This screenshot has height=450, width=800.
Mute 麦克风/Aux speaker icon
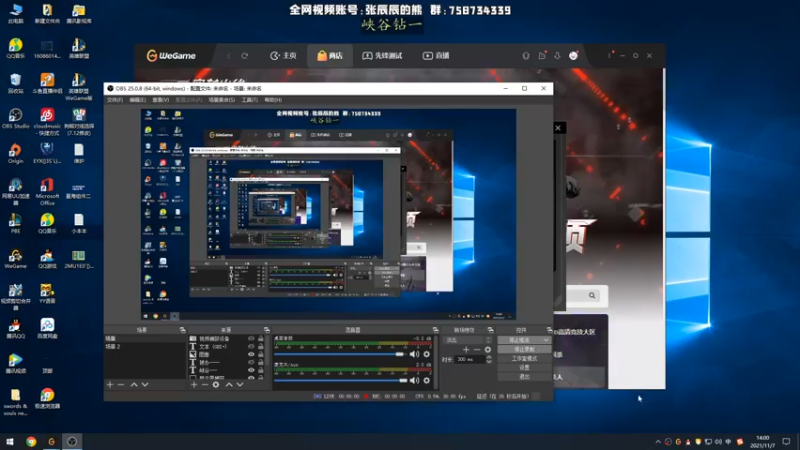coord(414,380)
